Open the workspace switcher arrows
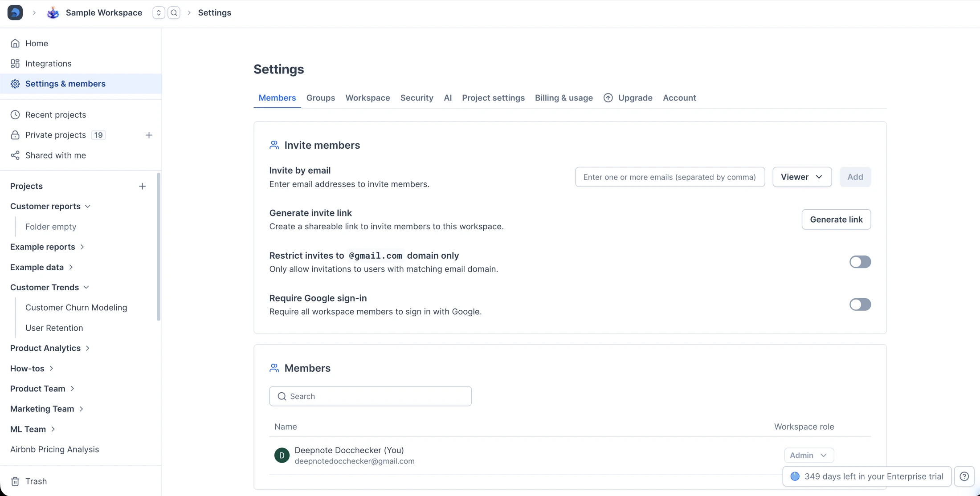Image resolution: width=980 pixels, height=496 pixels. (x=159, y=13)
